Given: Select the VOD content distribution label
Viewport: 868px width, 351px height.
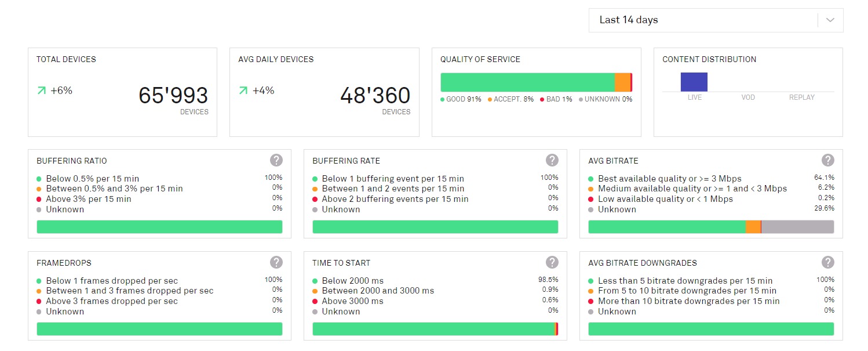Looking at the screenshot, I should [x=748, y=97].
